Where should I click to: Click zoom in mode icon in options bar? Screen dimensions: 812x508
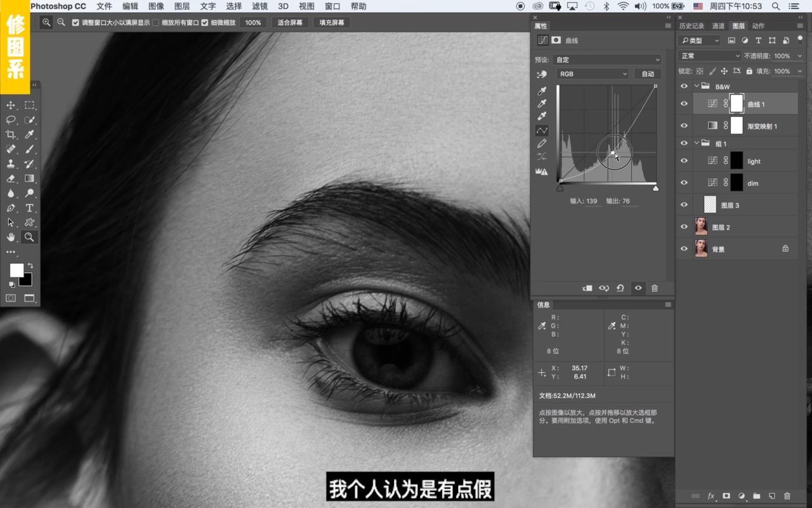[46, 22]
